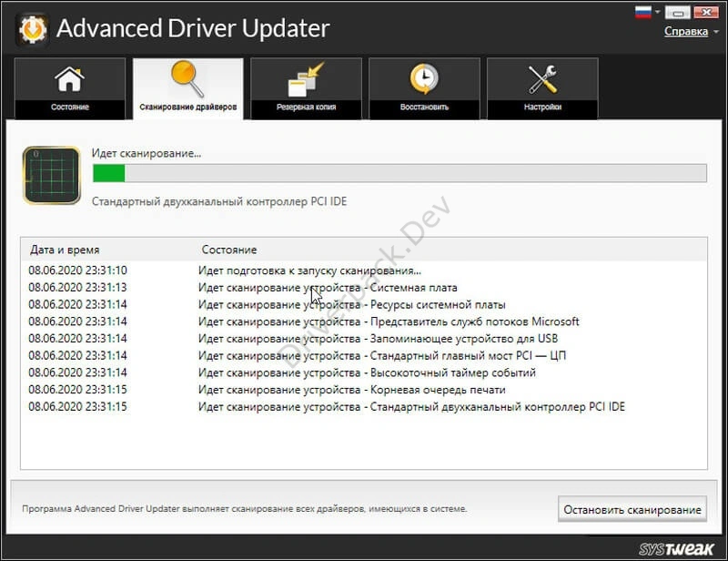
Task: Click the radar grid scanning icon
Action: 52,175
